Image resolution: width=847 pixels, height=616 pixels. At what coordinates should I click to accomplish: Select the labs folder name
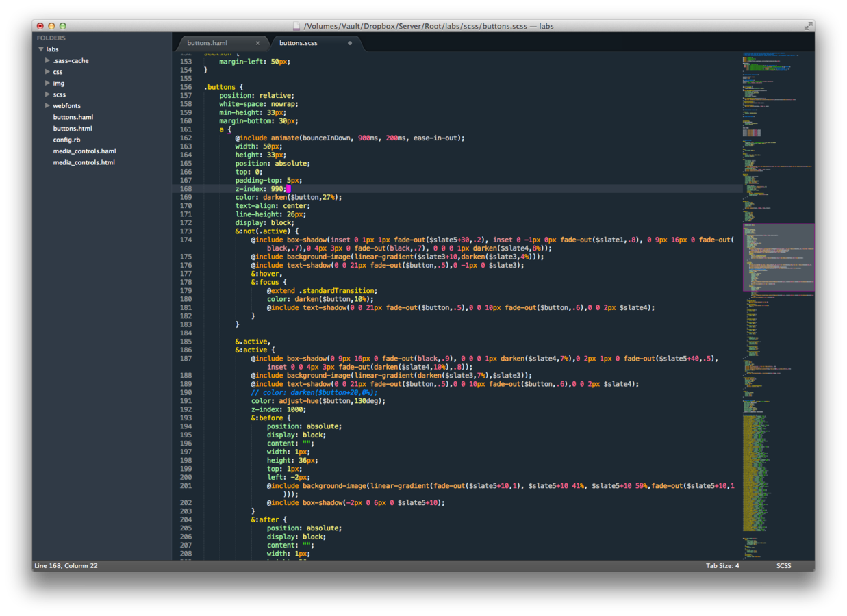(53, 49)
